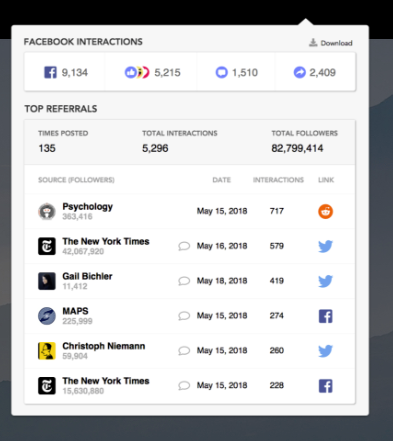Click the Total Followers value 82,799,414

(x=297, y=148)
